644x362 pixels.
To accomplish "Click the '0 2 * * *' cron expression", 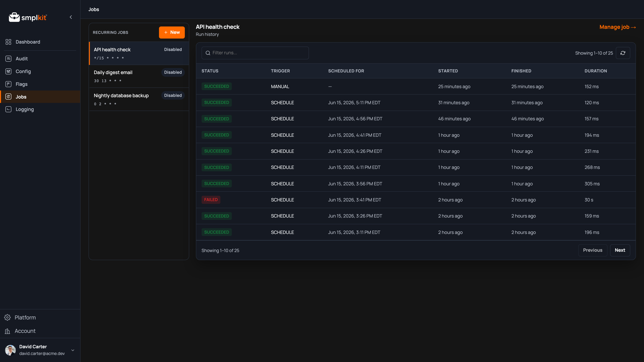I will coord(105,104).
